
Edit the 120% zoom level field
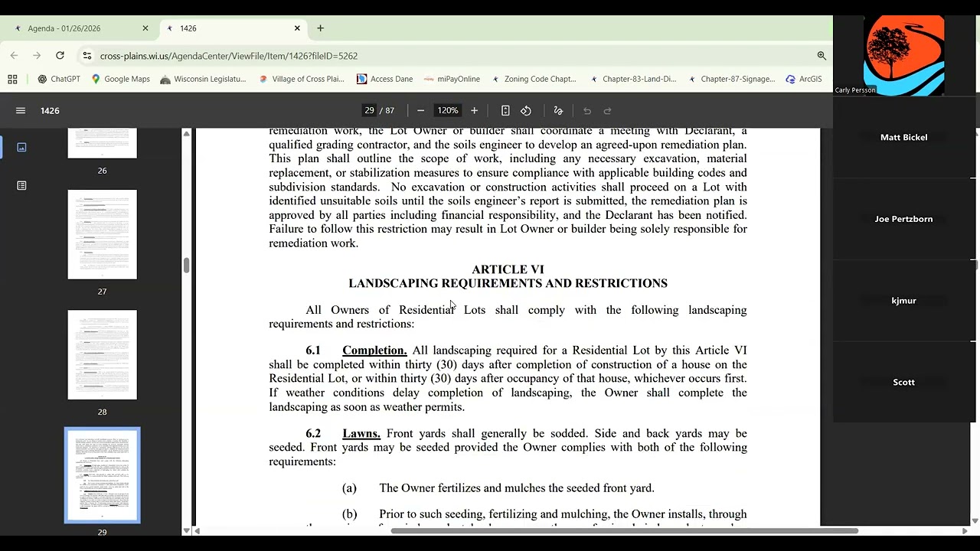448,111
